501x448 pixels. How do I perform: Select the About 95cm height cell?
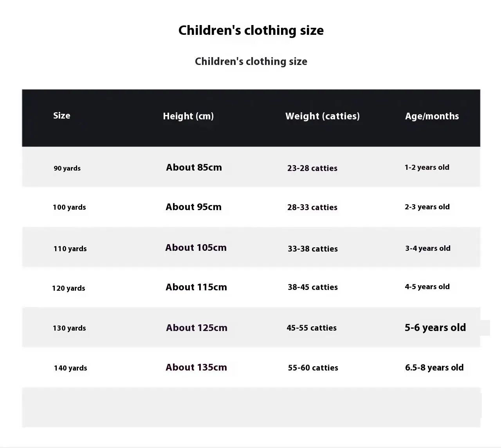(193, 207)
